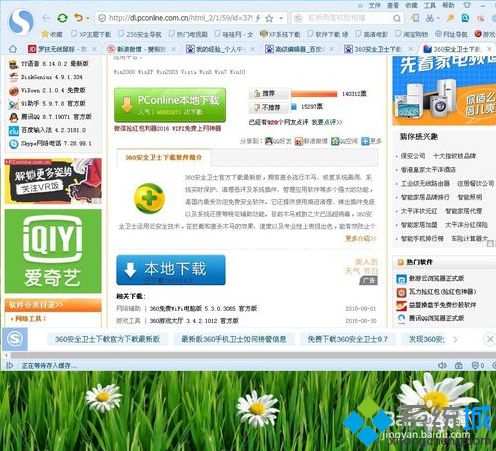Click the yellow pin toolbar icon

pos(450,18)
